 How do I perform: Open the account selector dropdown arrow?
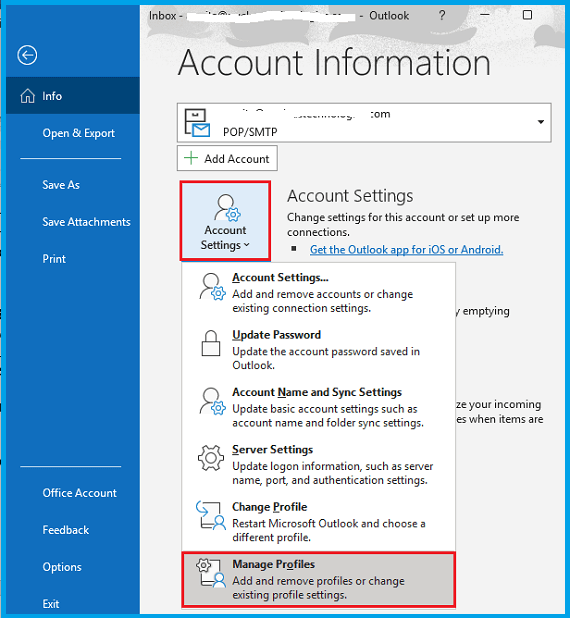click(541, 122)
